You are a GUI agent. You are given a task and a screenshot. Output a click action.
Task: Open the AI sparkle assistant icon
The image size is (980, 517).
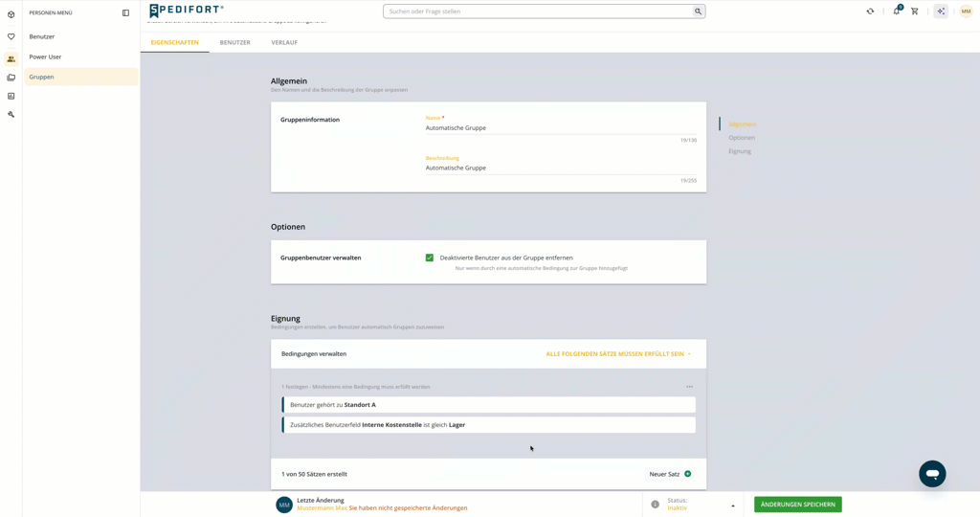click(941, 11)
